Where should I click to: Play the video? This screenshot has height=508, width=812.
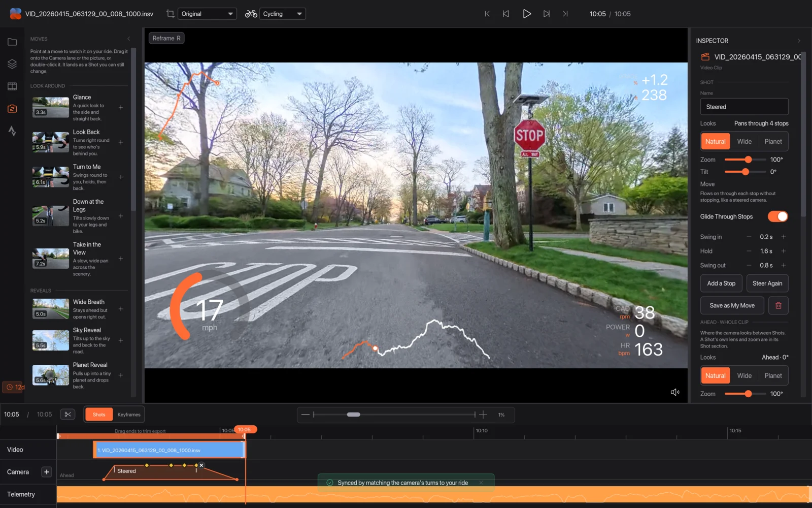527,14
